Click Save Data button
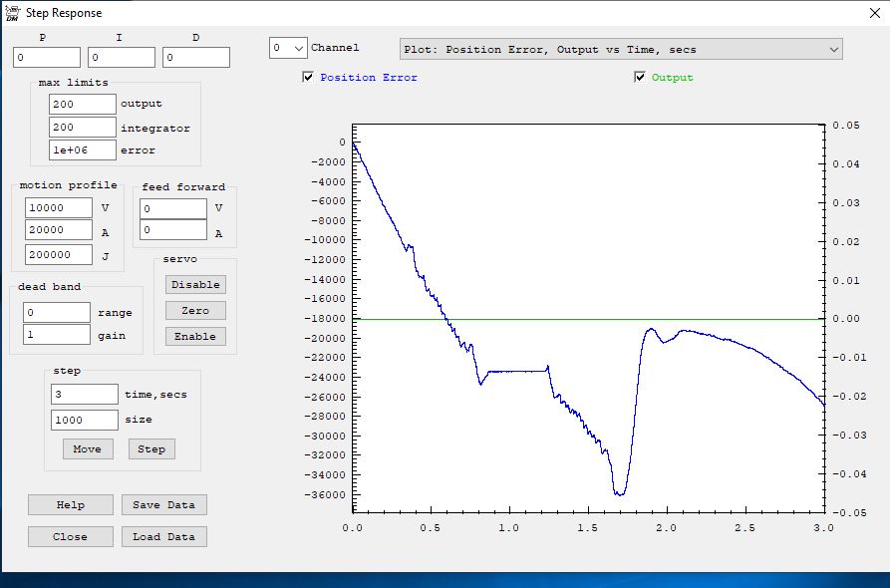Viewport: 890px width, 588px height. click(x=164, y=505)
